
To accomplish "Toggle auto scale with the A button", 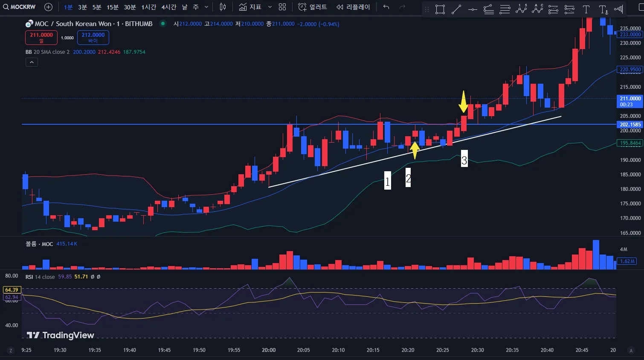I will point(631,350).
